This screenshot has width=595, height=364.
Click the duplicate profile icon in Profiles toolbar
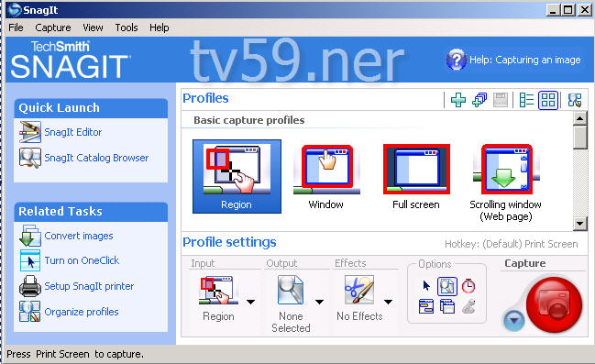(479, 100)
